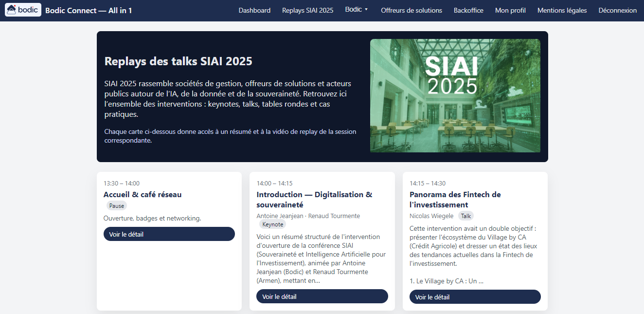
Task: Go to the Dashboard
Action: [x=254, y=10]
